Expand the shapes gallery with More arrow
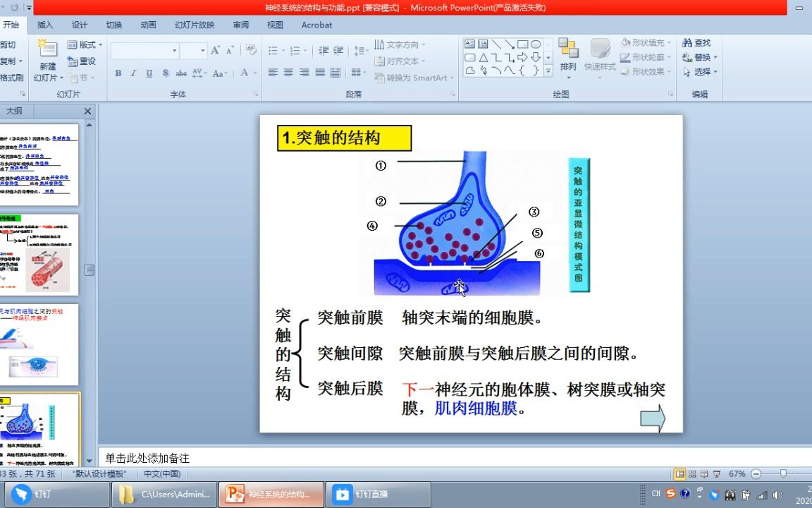The height and width of the screenshot is (508, 812). click(548, 70)
